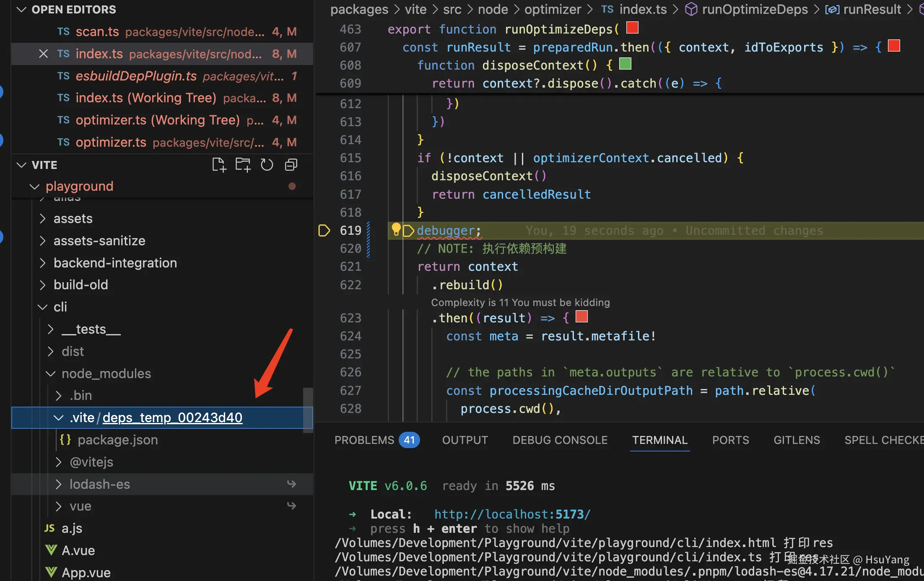
Task: Open package.json in deps_temp folder
Action: coord(117,440)
